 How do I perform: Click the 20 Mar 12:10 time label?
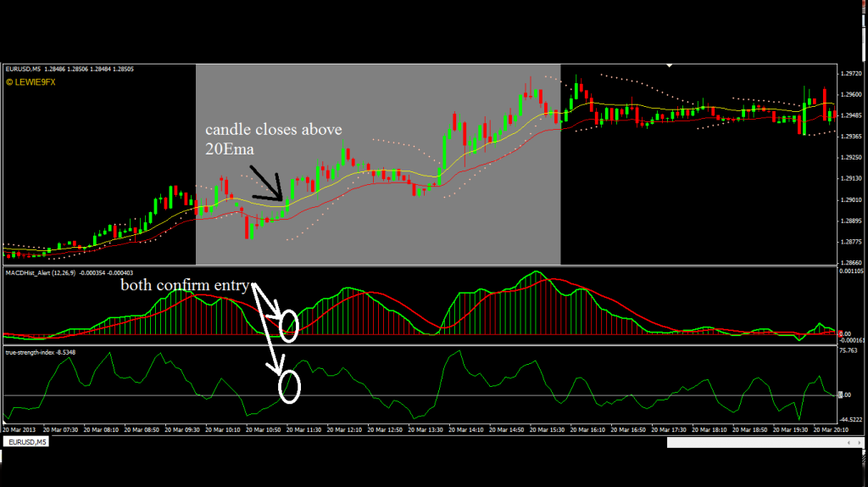344,429
